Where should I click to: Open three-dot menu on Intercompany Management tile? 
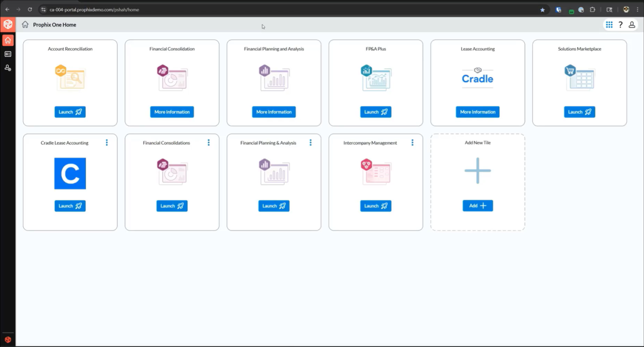[x=412, y=143]
